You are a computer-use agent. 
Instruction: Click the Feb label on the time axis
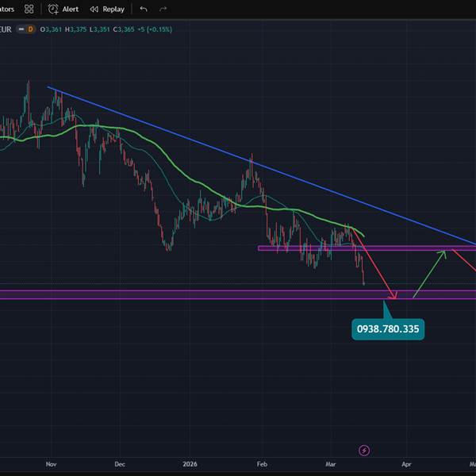pyautogui.click(x=262, y=464)
